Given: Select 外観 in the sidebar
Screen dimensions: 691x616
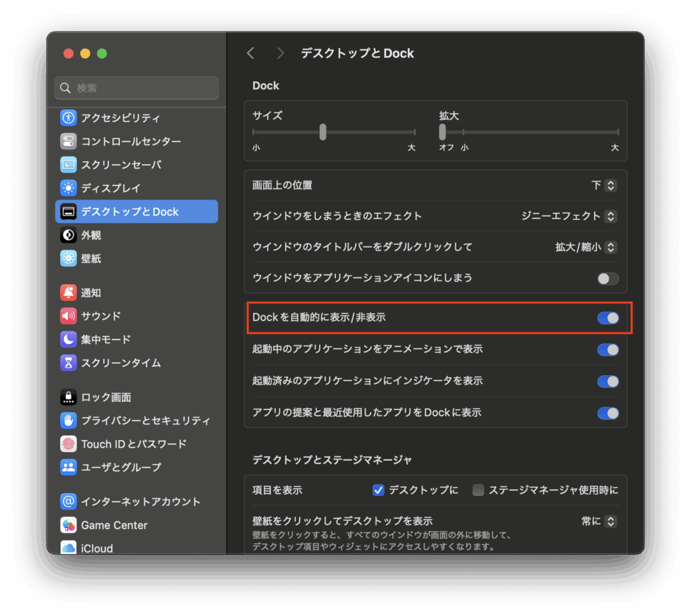Looking at the screenshot, I should (x=91, y=235).
